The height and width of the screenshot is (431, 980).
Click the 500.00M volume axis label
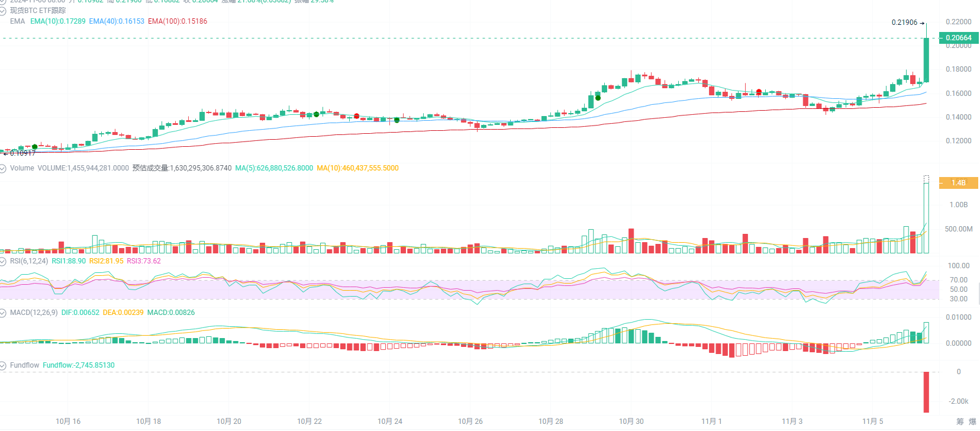click(x=959, y=229)
